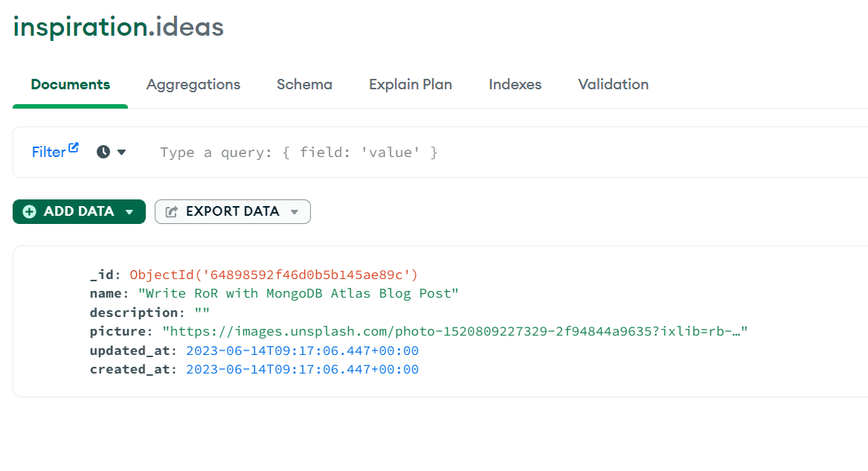View the Indexes tab

[x=515, y=84]
